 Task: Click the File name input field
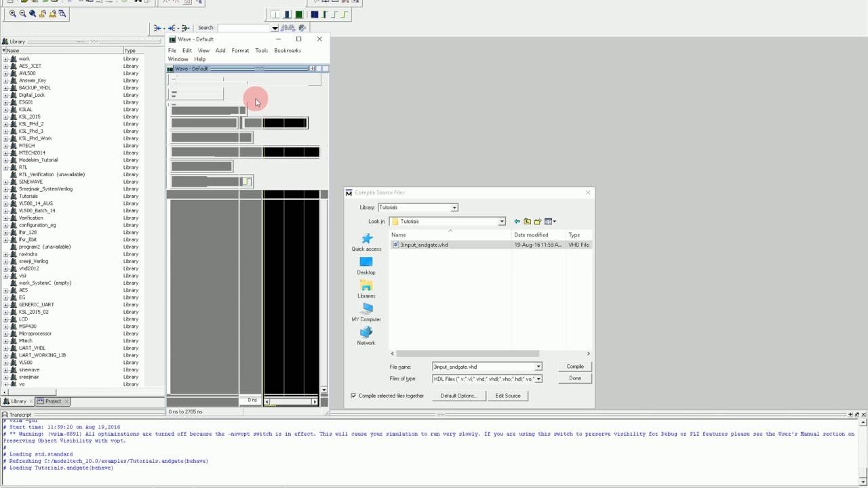point(484,367)
